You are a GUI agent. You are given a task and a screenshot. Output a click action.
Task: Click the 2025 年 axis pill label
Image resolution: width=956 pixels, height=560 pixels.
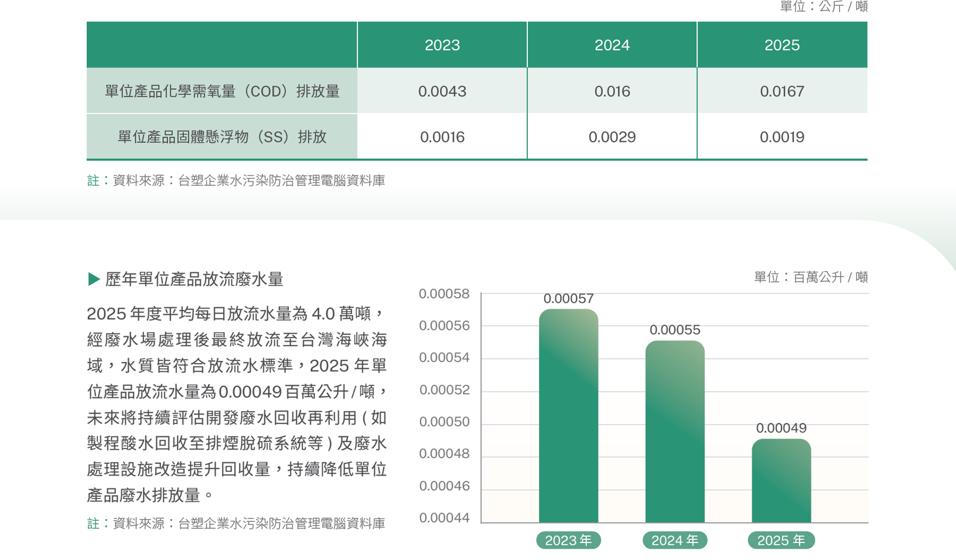781,541
